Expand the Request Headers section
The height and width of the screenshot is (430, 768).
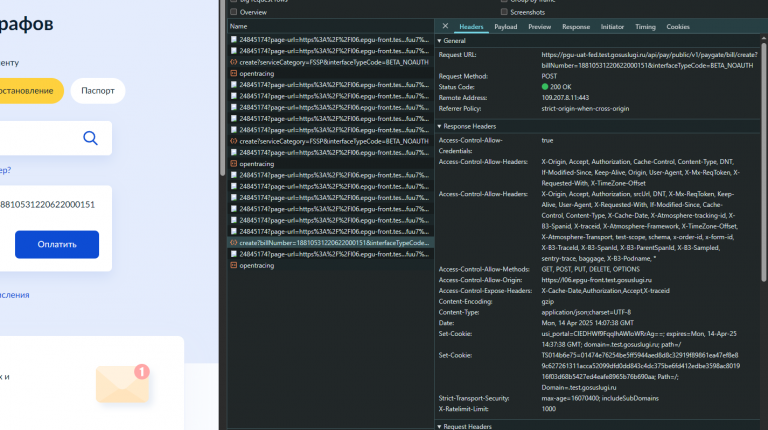click(x=439, y=427)
